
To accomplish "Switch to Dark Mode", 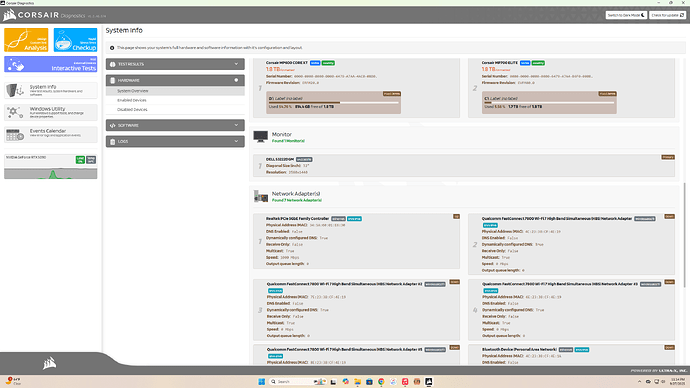I will coord(626,15).
